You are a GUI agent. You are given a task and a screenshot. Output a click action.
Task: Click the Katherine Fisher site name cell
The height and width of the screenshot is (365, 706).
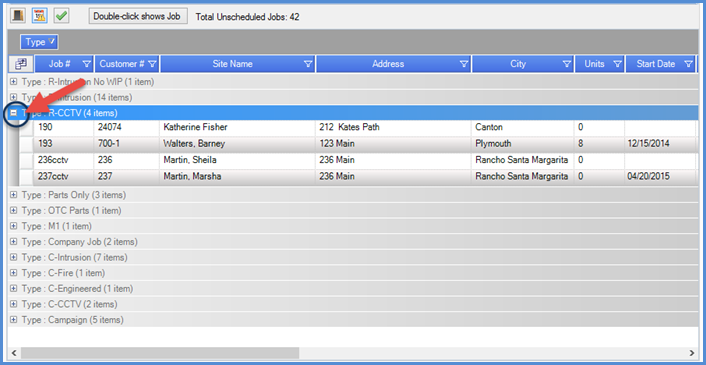[x=237, y=128]
